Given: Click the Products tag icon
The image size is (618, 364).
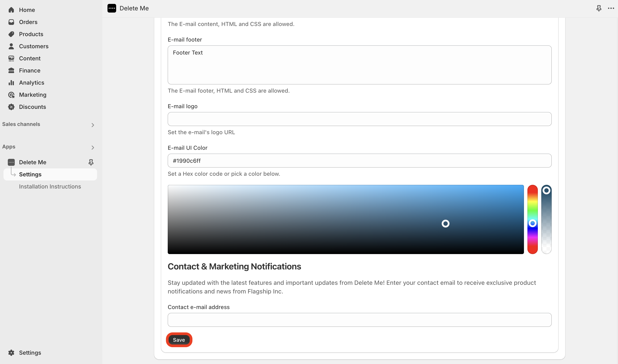Looking at the screenshot, I should (11, 34).
